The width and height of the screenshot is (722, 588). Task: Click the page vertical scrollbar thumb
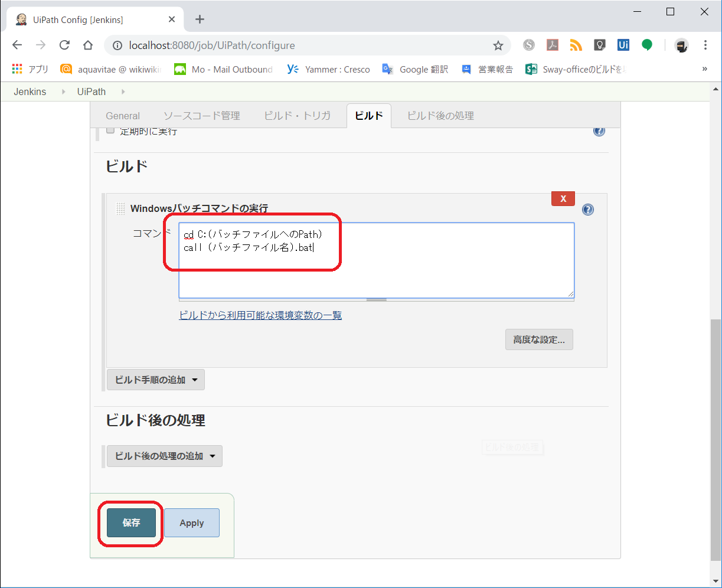click(x=716, y=440)
